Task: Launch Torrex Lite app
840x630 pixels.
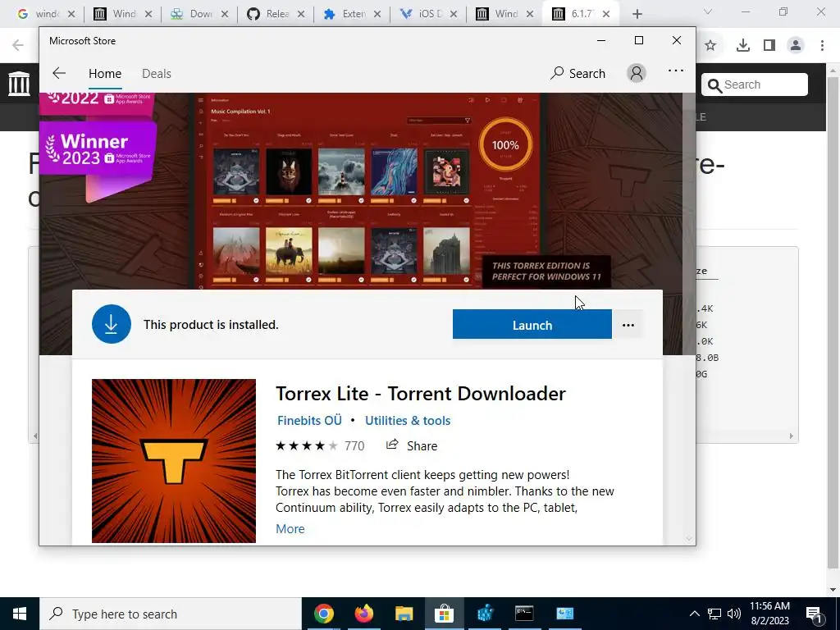Action: pyautogui.click(x=532, y=325)
